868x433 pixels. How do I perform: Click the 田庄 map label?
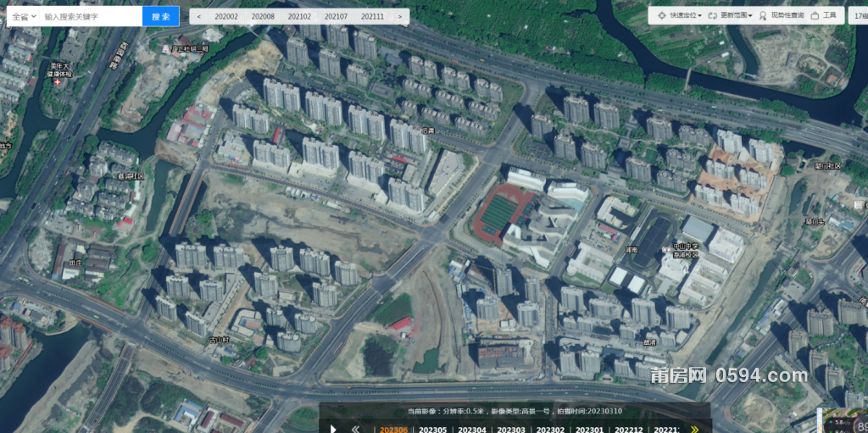click(x=75, y=264)
